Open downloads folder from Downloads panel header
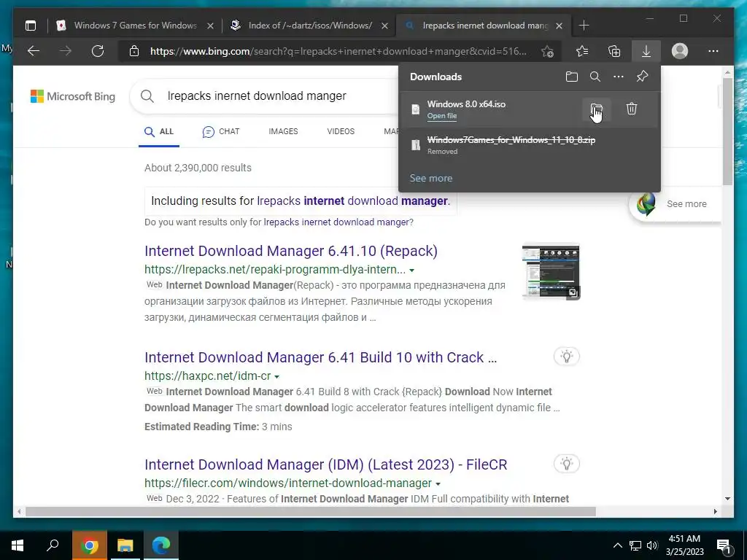The width and height of the screenshot is (747, 560). [572, 77]
